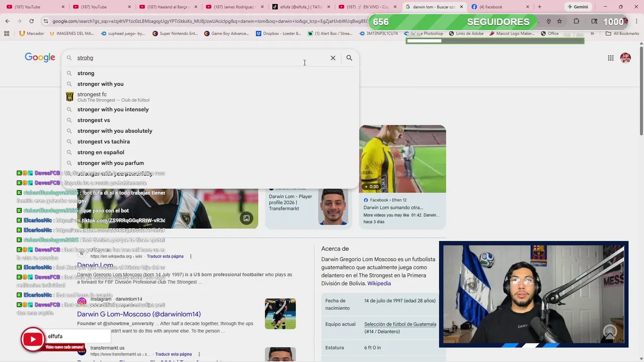
Task: Open the location icon in address bar
Action: pyautogui.click(x=548, y=21)
